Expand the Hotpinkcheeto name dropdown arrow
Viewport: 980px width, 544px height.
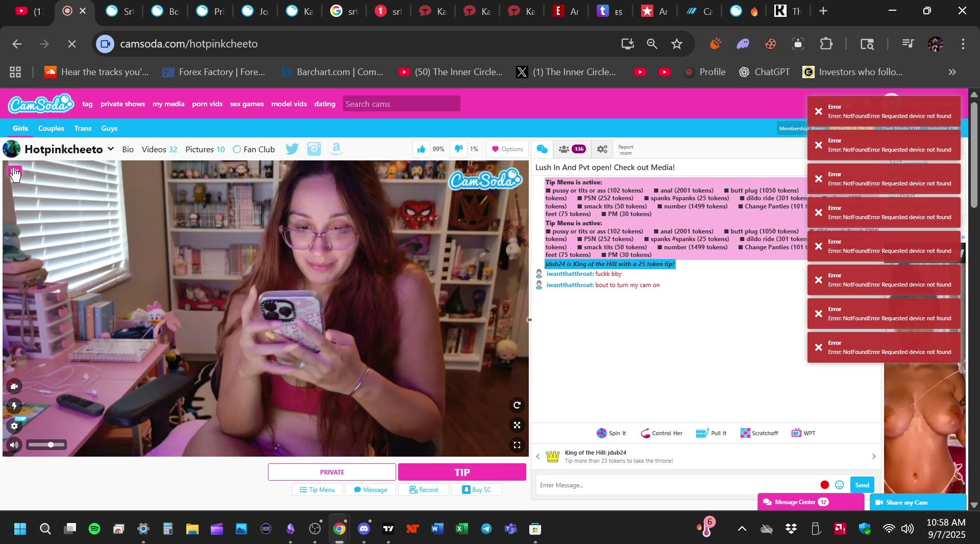(111, 149)
